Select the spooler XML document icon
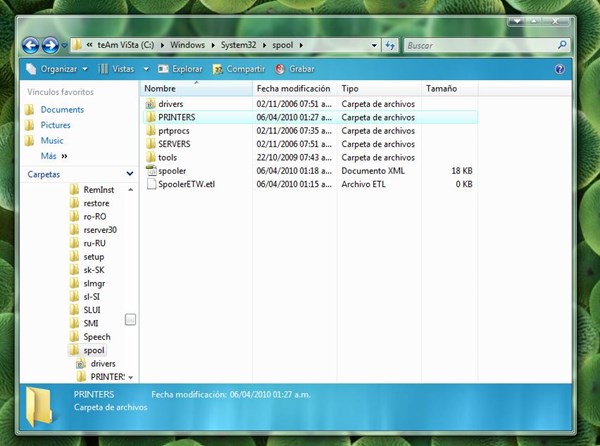 click(151, 171)
